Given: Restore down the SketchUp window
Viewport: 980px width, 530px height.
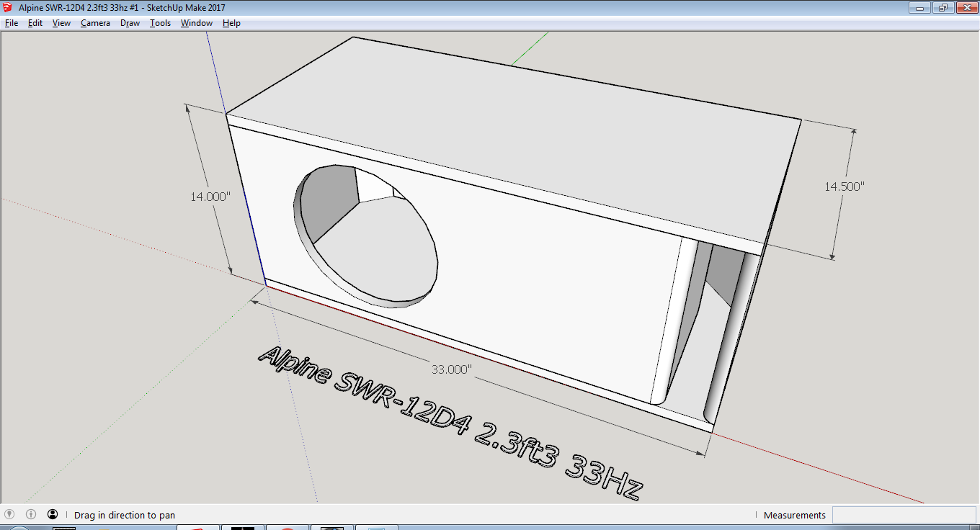Looking at the screenshot, I should pyautogui.click(x=943, y=7).
